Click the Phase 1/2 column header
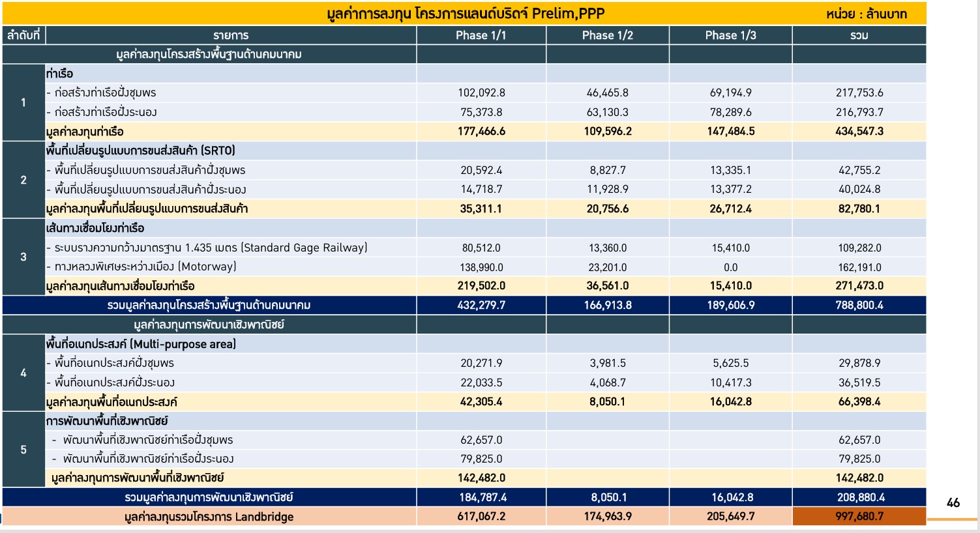Image resolution: width=980 pixels, height=533 pixels. click(x=607, y=35)
